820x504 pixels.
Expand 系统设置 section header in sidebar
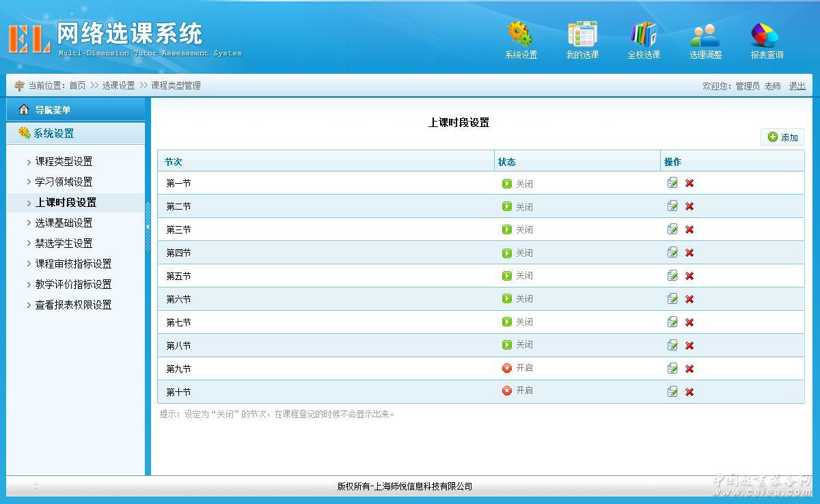[x=54, y=134]
